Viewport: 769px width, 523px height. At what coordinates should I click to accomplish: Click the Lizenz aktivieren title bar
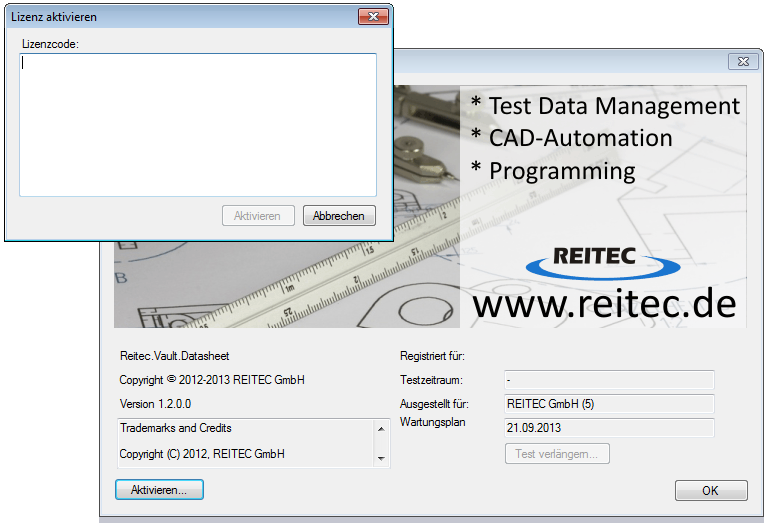click(180, 17)
